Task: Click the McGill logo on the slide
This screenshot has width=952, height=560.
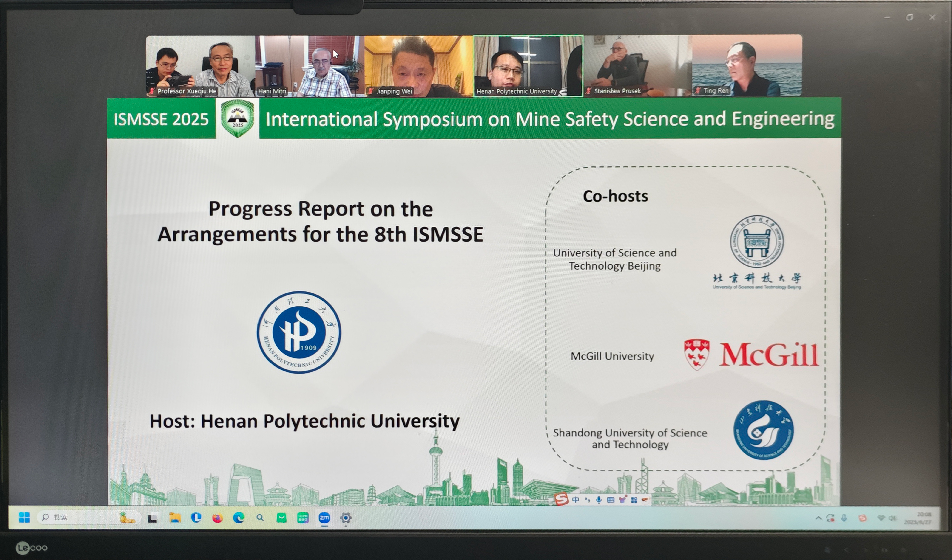Action: click(x=751, y=355)
